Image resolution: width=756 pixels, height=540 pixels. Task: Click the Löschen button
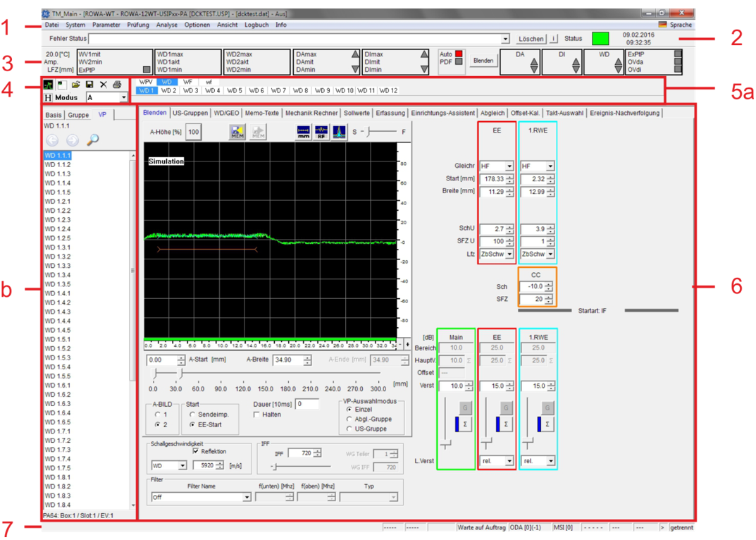point(531,39)
